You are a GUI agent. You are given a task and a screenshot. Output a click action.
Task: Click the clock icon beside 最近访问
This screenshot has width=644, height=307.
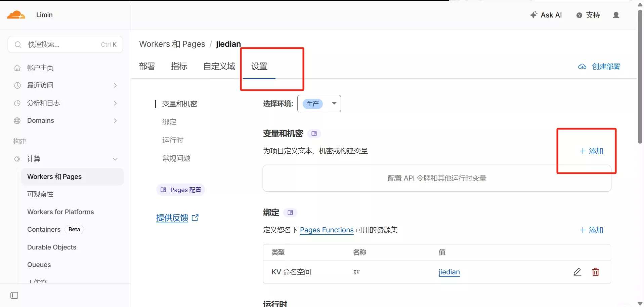tap(17, 85)
